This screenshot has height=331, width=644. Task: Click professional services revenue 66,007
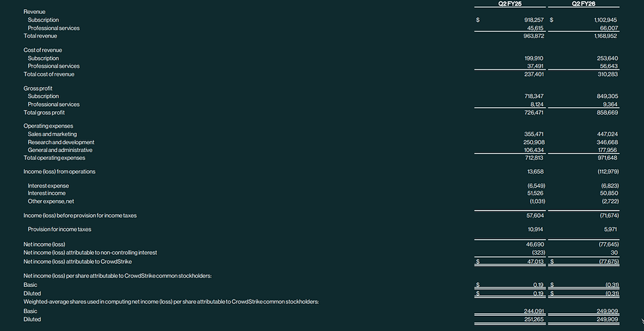[609, 28]
